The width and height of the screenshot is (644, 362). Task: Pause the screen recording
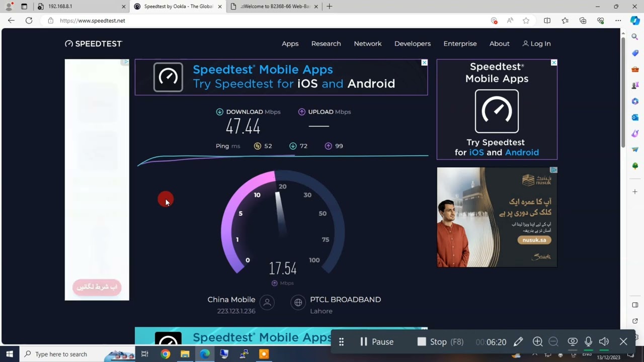pyautogui.click(x=377, y=342)
